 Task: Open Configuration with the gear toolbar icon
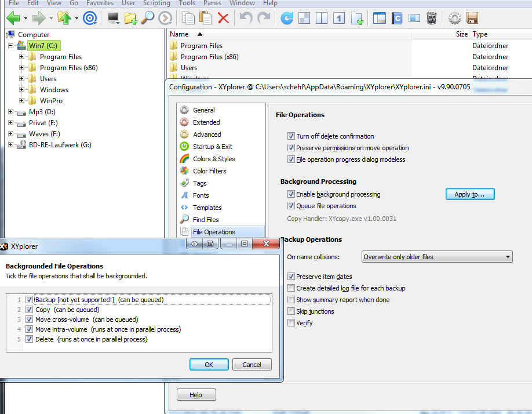click(455, 18)
